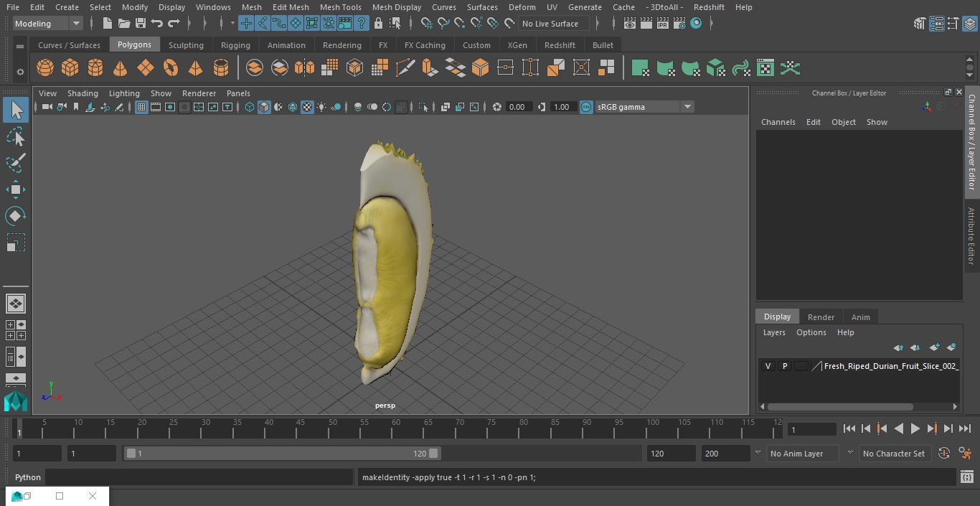Toggle viewport grid display

pyautogui.click(x=141, y=107)
